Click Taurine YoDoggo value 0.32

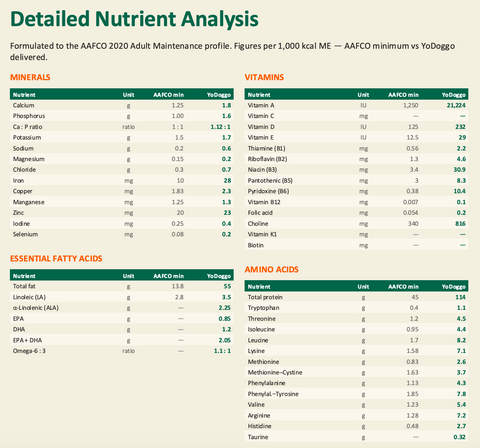(x=460, y=437)
